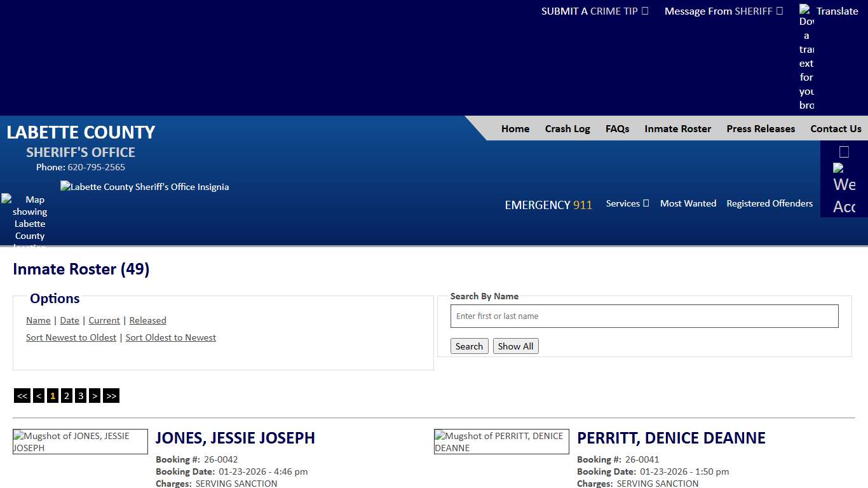
Task: Sort inmates Newest to Oldest
Action: [x=71, y=337]
